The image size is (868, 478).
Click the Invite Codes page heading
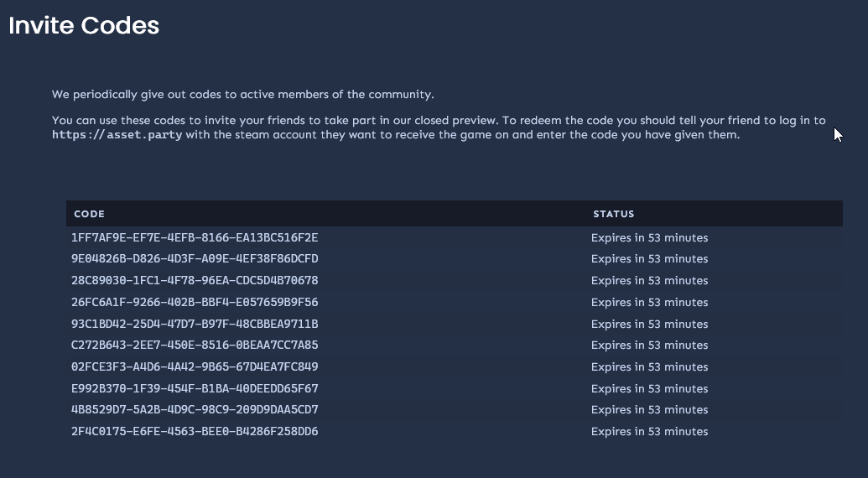84,25
